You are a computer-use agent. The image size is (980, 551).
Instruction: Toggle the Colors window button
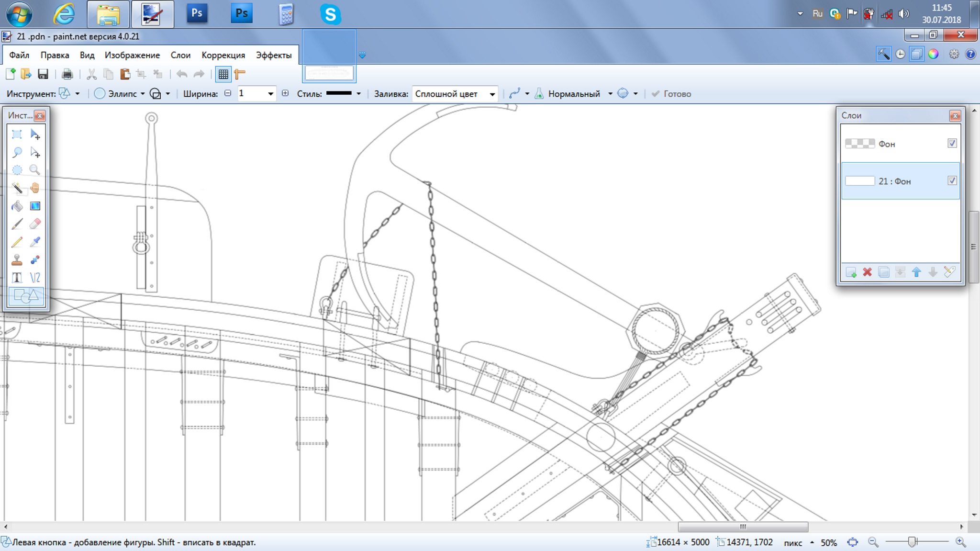pos(933,54)
